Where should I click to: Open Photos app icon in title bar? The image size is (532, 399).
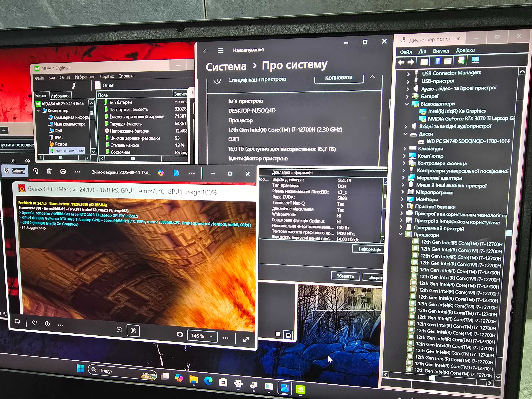click(176, 173)
